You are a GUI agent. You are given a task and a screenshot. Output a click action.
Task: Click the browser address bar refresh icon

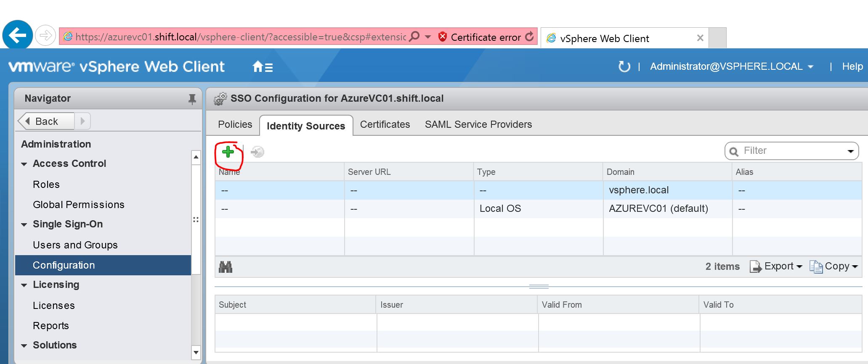click(530, 37)
